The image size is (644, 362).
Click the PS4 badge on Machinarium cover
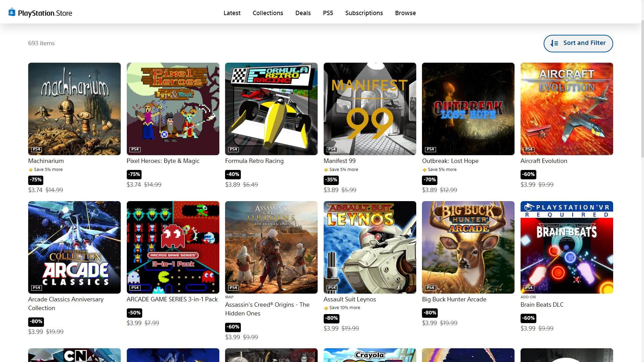coord(36,149)
